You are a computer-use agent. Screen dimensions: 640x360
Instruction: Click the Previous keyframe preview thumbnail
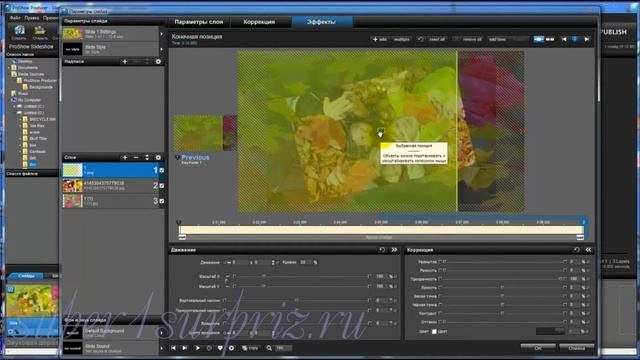205,133
